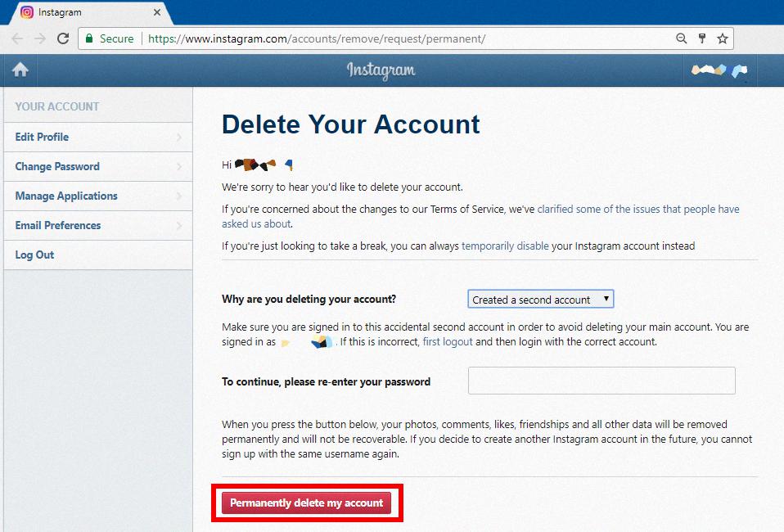This screenshot has width=784, height=532.
Task: Click 'To continue, please re-enter your password' label
Action: coord(326,382)
